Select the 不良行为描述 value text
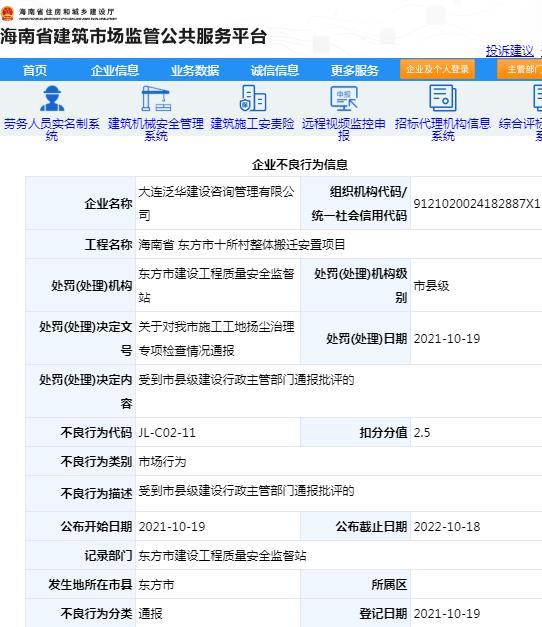The image size is (542, 627). point(246,491)
